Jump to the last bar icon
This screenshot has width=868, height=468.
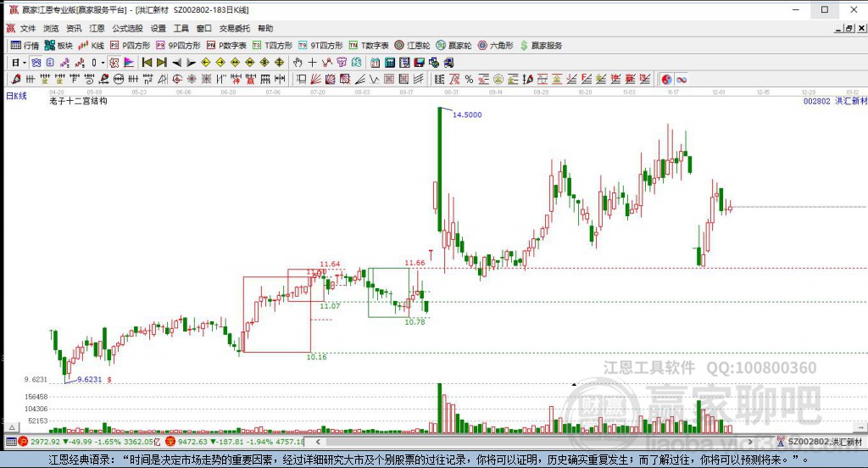coord(162,63)
